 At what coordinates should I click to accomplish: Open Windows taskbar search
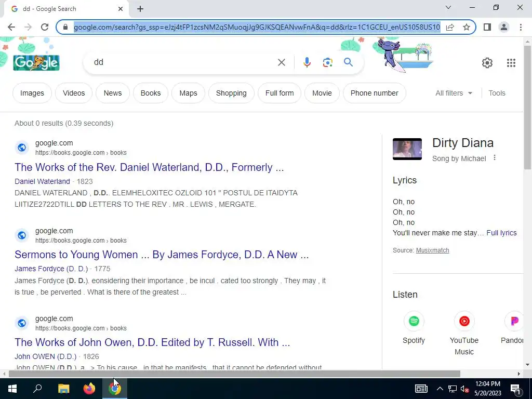point(37,389)
